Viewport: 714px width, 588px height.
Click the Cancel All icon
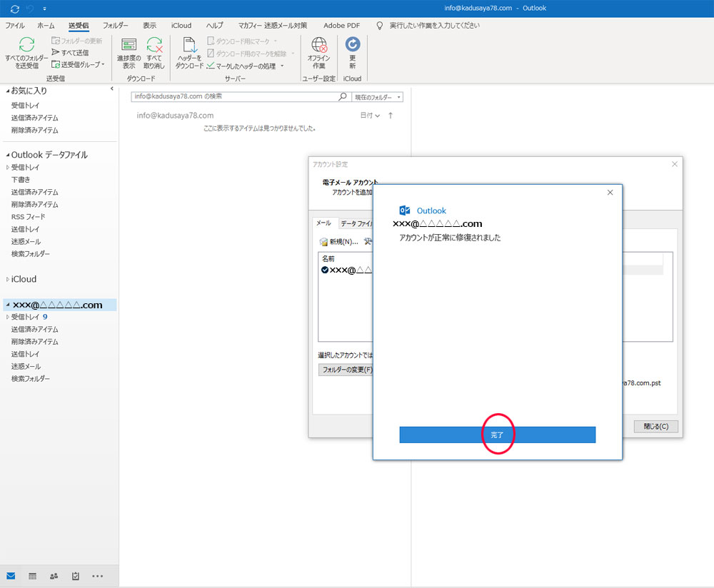click(x=154, y=45)
